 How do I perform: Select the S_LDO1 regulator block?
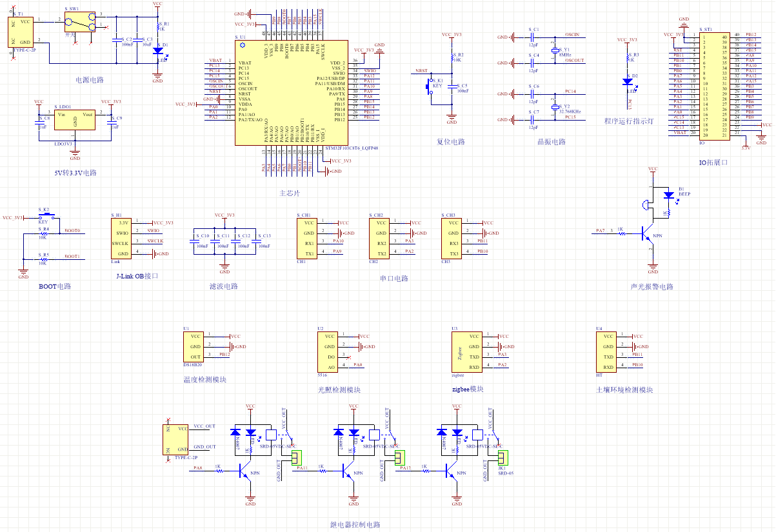pyautogui.click(x=75, y=120)
